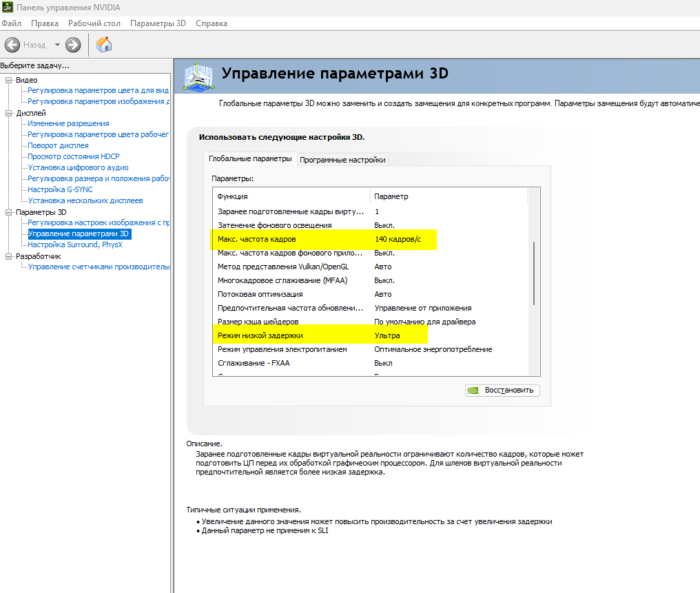Open Регулировка настроек изображения с просмотром
The image size is (700, 593).
pos(99,222)
